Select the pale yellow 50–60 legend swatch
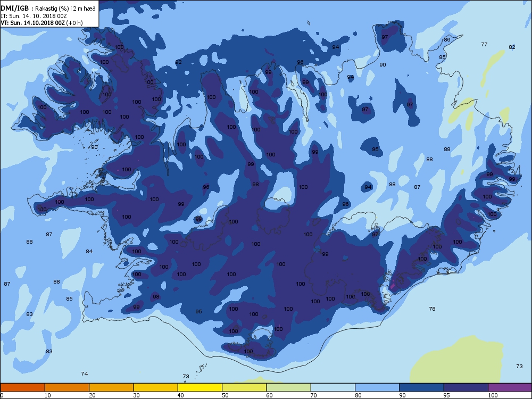The image size is (532, 399). [244, 387]
